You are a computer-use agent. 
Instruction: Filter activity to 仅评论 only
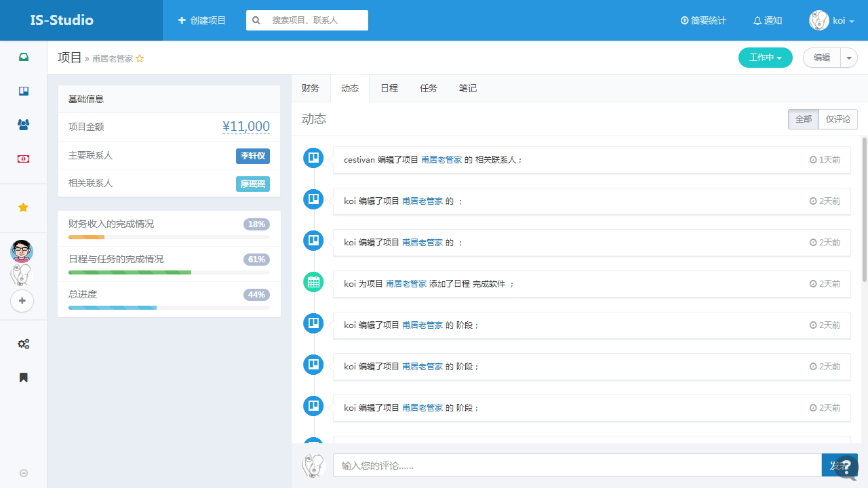click(837, 119)
